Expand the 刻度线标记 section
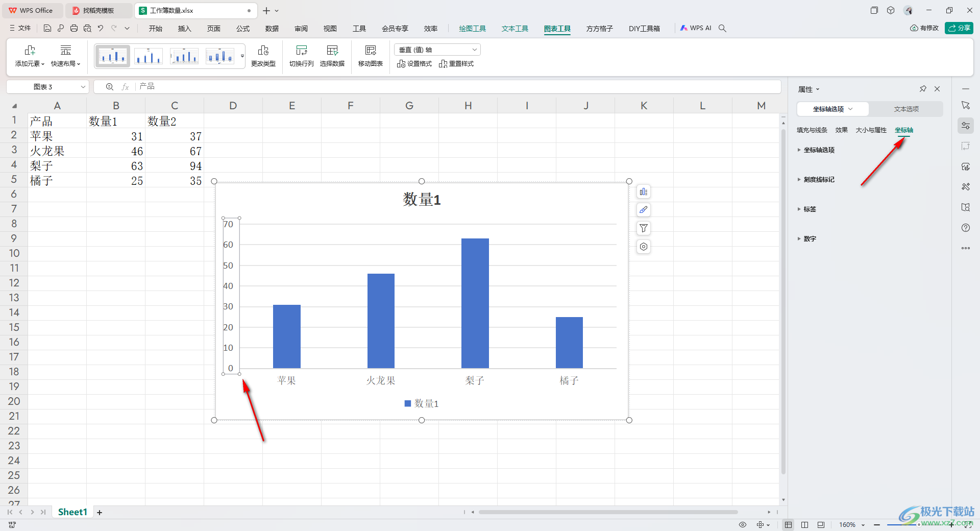Viewport: 980px width, 531px height. click(816, 180)
